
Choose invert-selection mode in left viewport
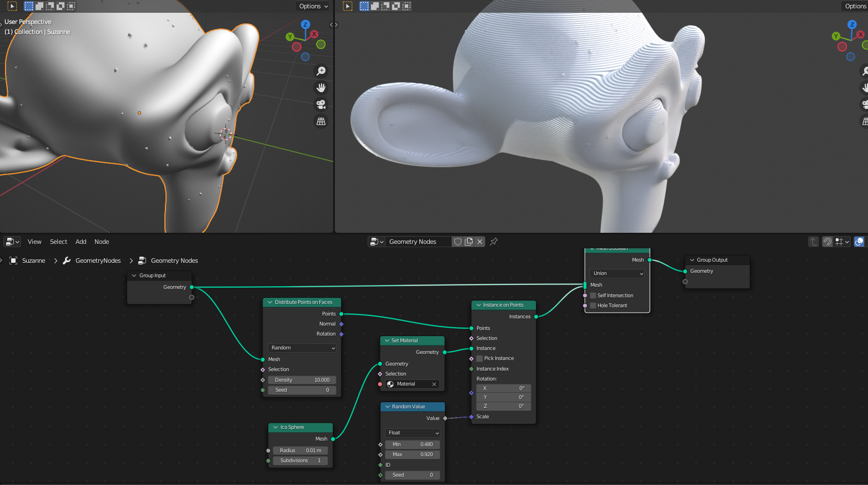tap(61, 6)
